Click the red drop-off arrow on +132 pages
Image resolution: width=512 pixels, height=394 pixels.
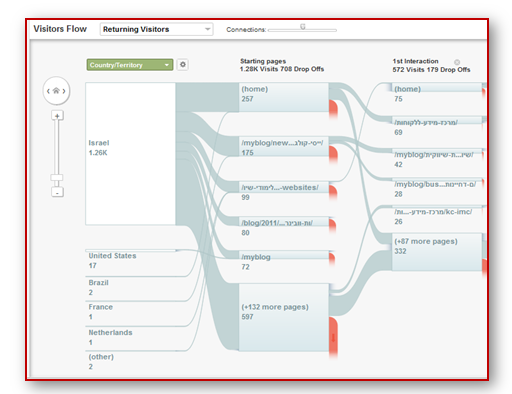click(333, 338)
